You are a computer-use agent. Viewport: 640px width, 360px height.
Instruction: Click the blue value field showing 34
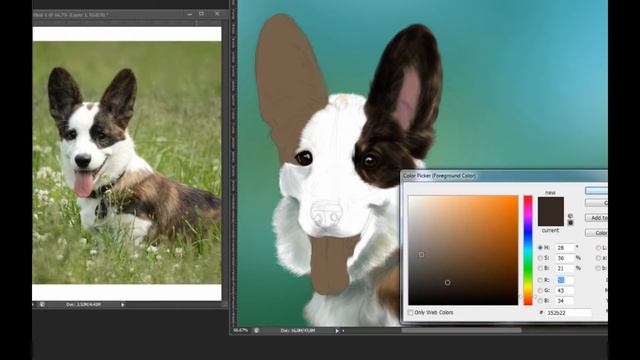pos(565,300)
